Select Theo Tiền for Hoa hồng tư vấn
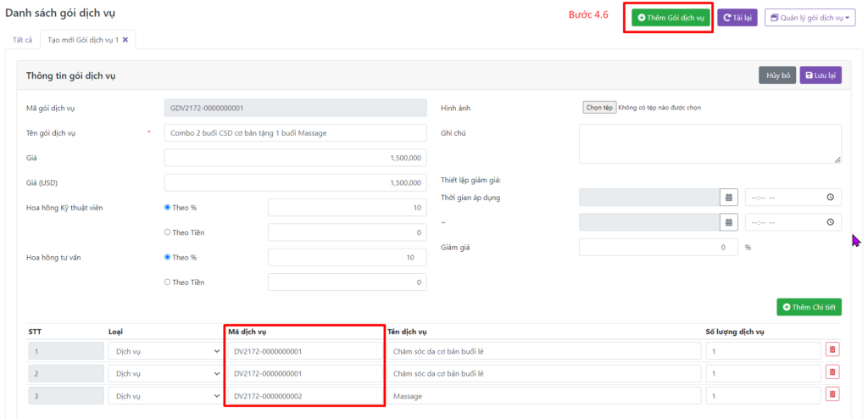Screen dimensions: 868x419 (x=168, y=282)
